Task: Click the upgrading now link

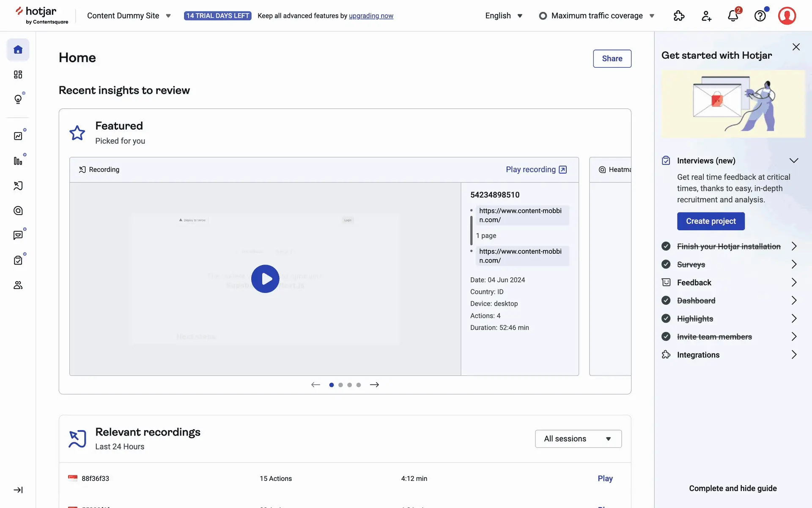Action: [371, 16]
